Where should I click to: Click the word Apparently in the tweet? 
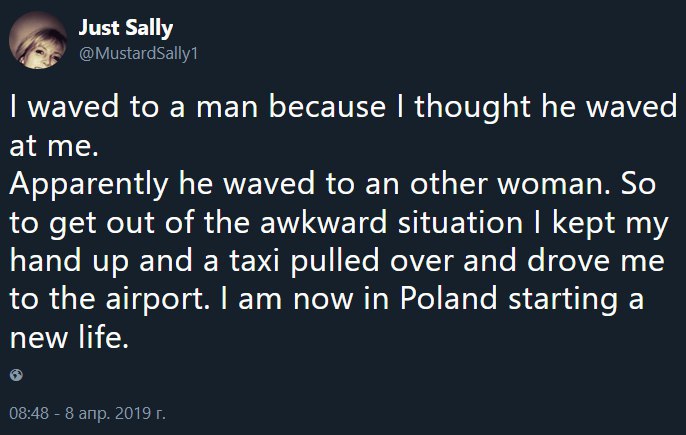click(x=89, y=185)
